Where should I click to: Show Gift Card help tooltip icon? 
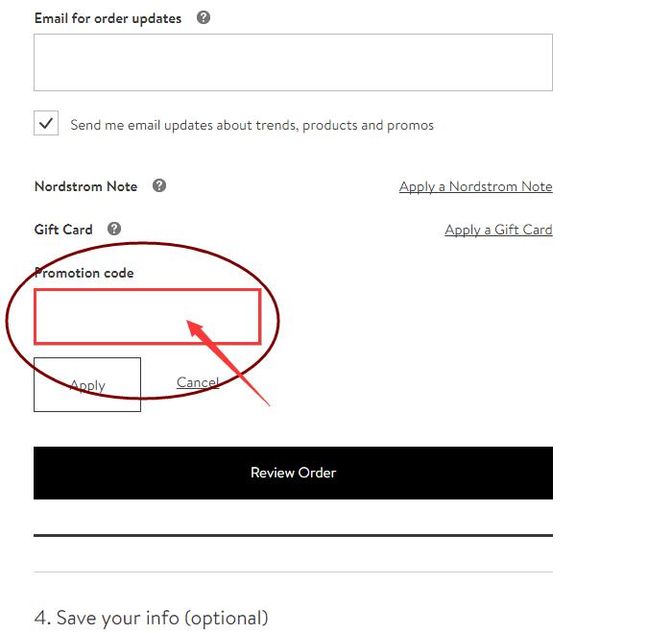114,229
